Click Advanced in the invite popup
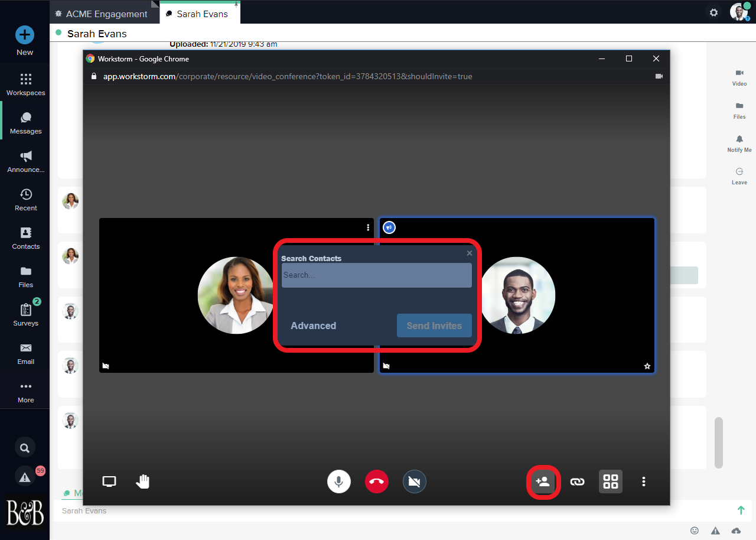The image size is (756, 540). (314, 326)
